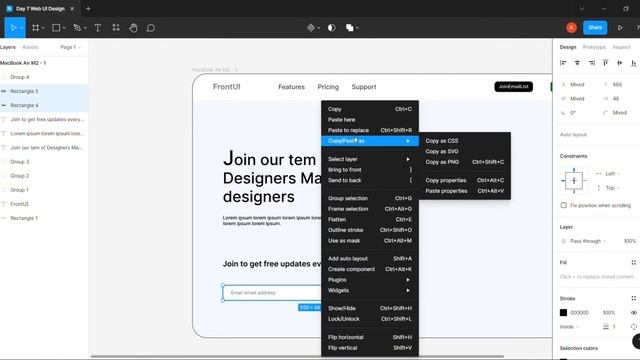Open the Resources components tool
The width and height of the screenshot is (640, 360).
pos(116,28)
